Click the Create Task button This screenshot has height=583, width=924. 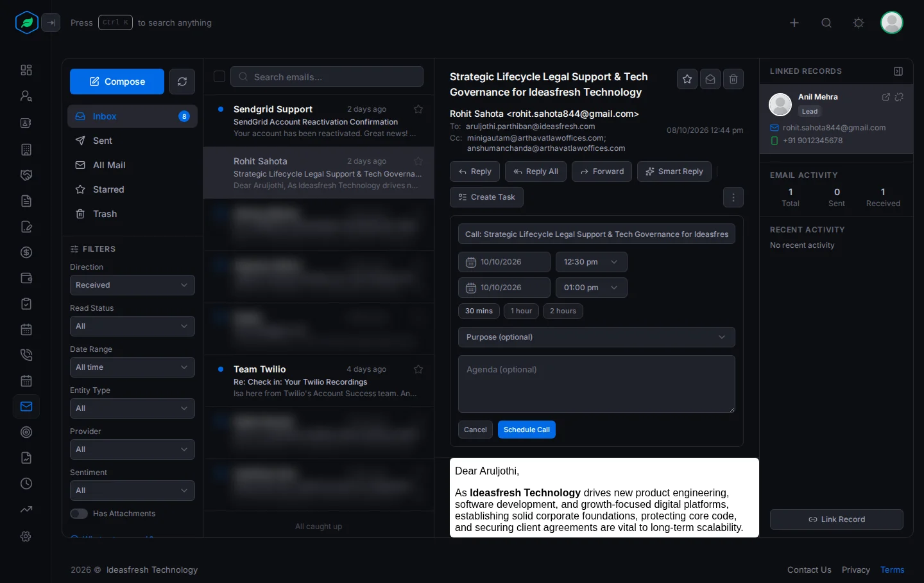point(487,197)
